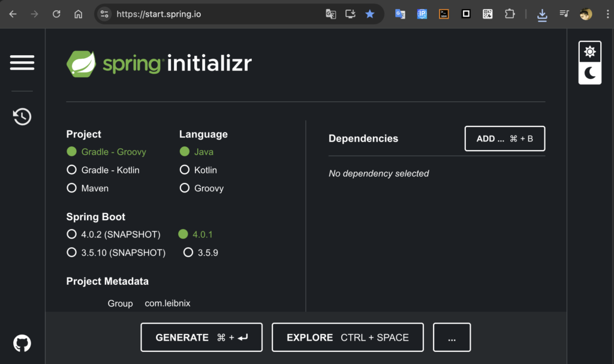Viewport: 614px width, 364px height.
Task: Open the SSH terminal extension icon
Action: 444,14
